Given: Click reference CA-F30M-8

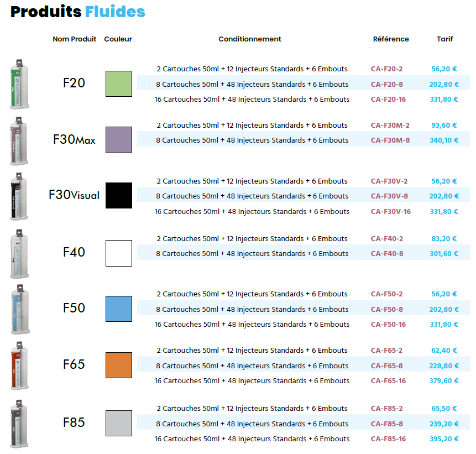Looking at the screenshot, I should pos(390,140).
